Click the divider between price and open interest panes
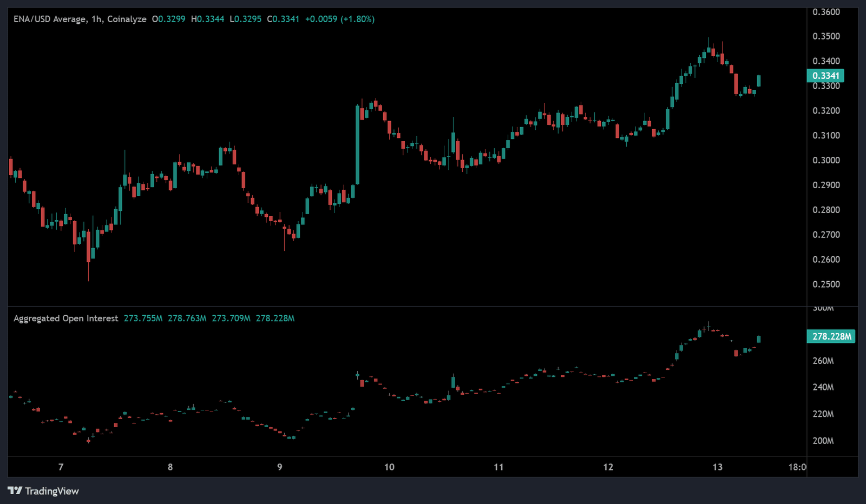 [x=406, y=307]
